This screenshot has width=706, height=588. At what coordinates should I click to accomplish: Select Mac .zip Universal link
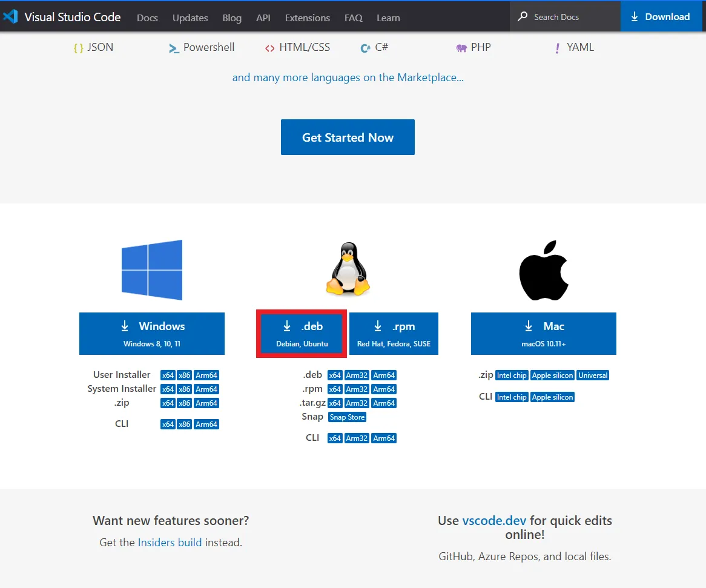593,375
